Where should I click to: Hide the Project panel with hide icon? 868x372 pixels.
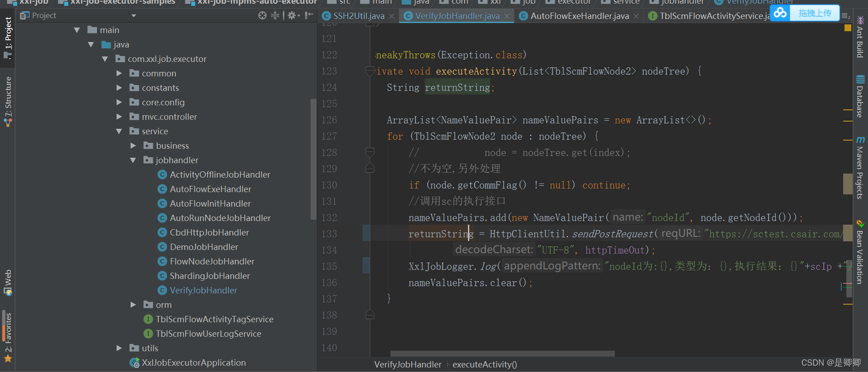coord(309,15)
